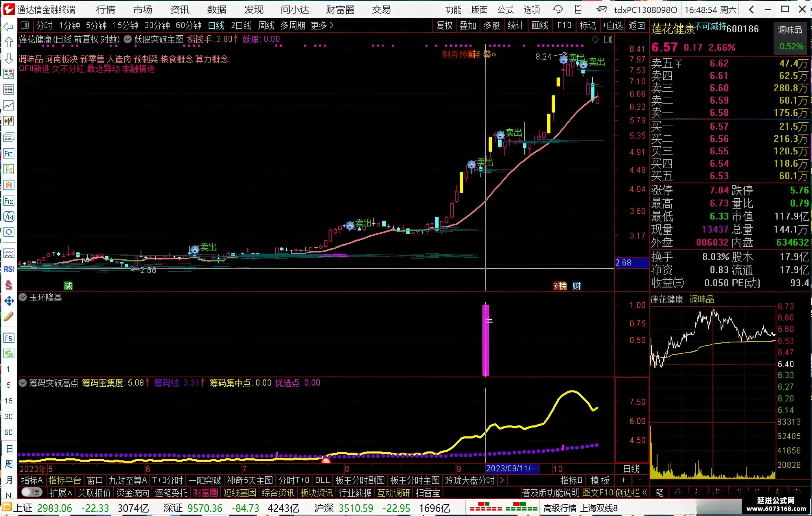Click the 2023/09/11 date marker on timeline
Viewport: 812px width, 516px height.
(x=512, y=468)
